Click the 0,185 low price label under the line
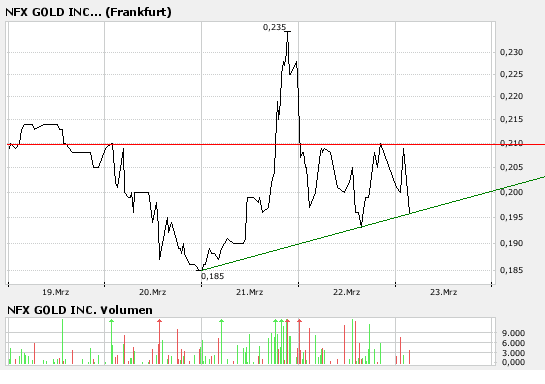This screenshot has width=545, height=384. [x=212, y=276]
